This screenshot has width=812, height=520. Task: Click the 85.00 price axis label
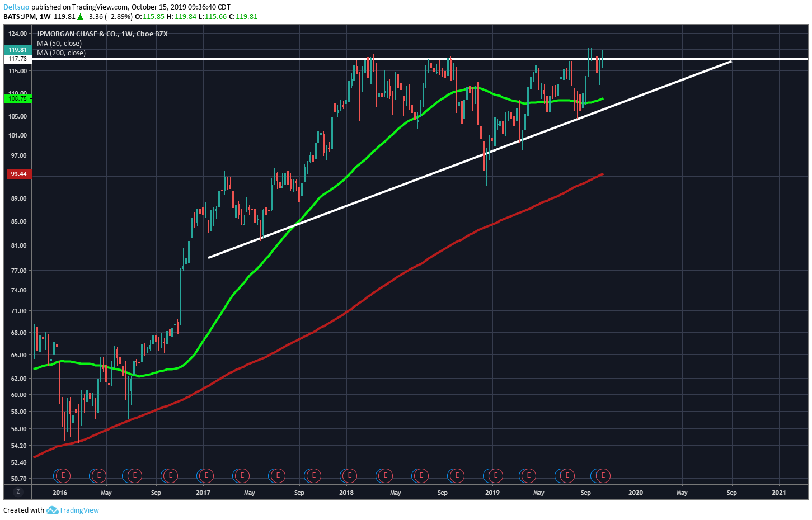click(x=18, y=221)
